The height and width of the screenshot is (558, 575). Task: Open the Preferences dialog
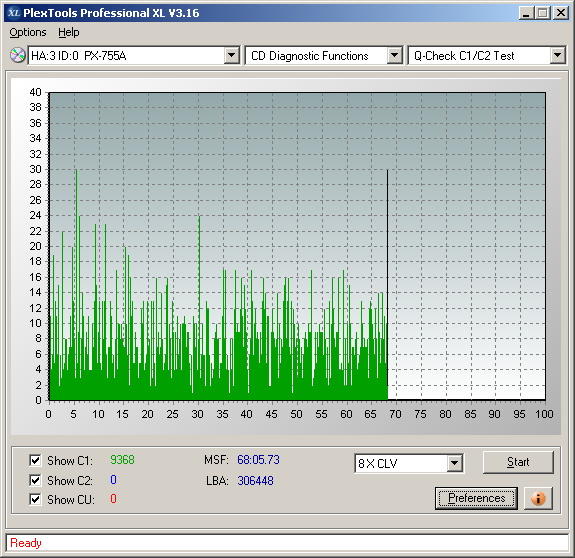[x=476, y=498]
